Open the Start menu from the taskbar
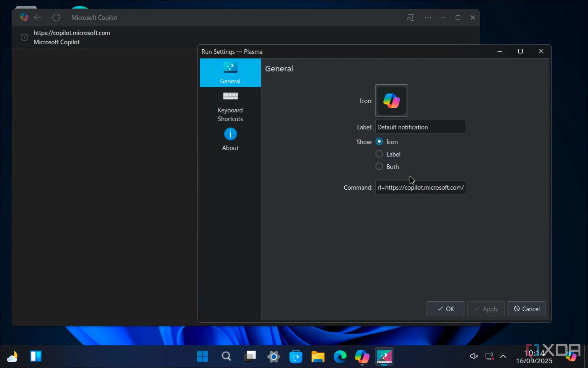 pyautogui.click(x=202, y=356)
